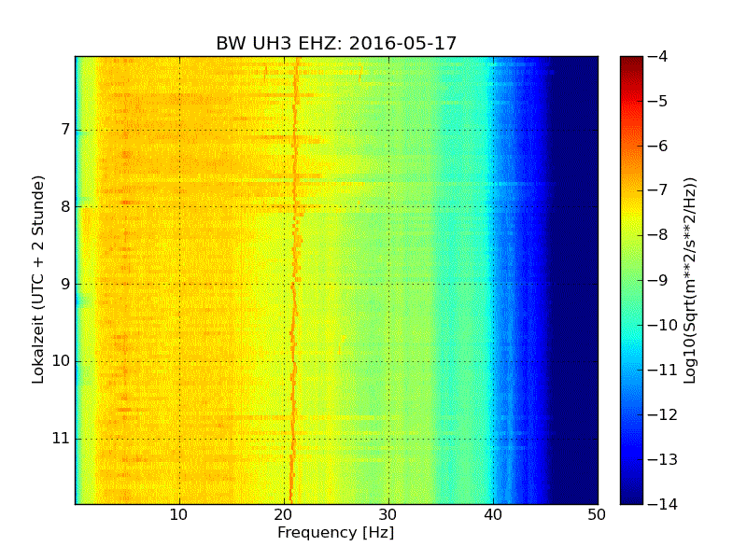
Task: Click the plot title BW UH3 EHZ: 2016-05-17
Action: (336, 43)
